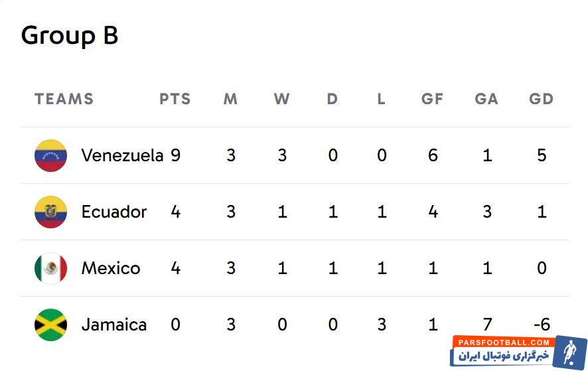Screen dimensions: 588x371
Task: Open the Venezuela team name link
Action: pyautogui.click(x=122, y=156)
